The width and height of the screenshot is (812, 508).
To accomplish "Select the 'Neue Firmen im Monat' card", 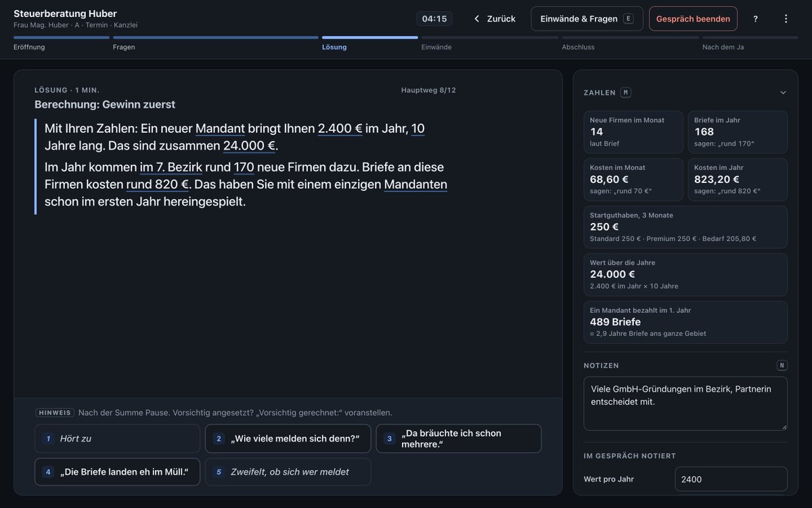I will (633, 131).
